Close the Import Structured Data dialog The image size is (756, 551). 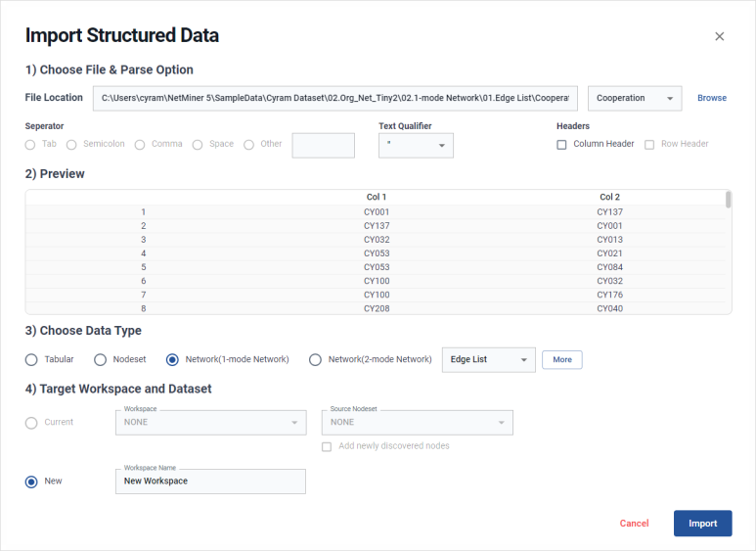pos(719,36)
